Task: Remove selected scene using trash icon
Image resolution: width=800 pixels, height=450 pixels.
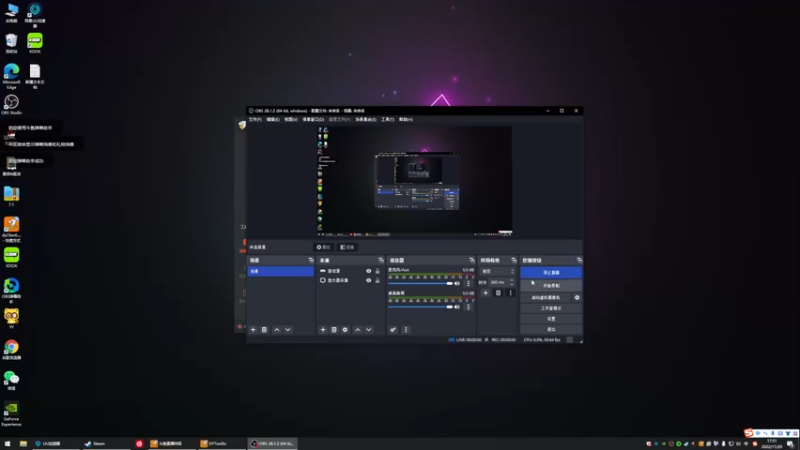Action: point(264,330)
